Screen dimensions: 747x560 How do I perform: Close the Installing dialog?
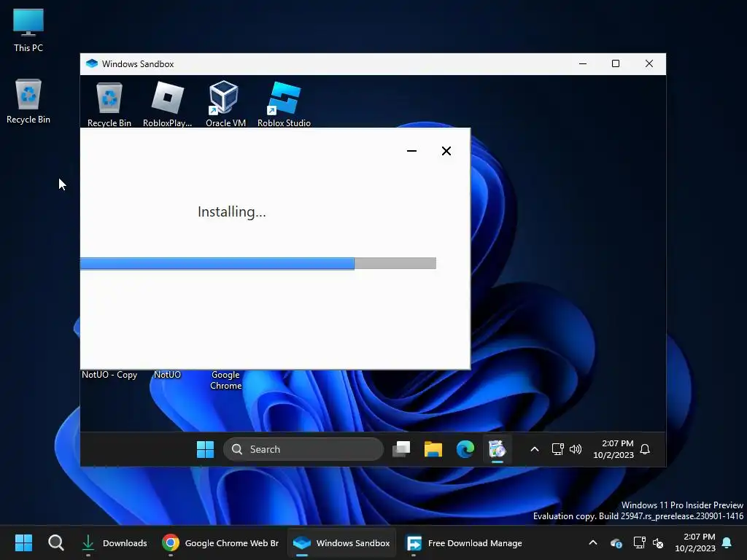click(x=446, y=151)
